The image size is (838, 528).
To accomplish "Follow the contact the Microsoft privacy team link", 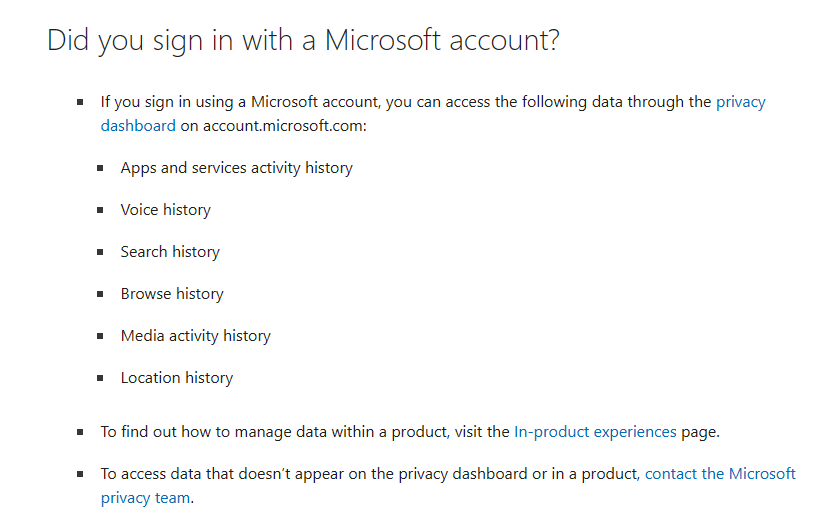I will pos(720,474).
